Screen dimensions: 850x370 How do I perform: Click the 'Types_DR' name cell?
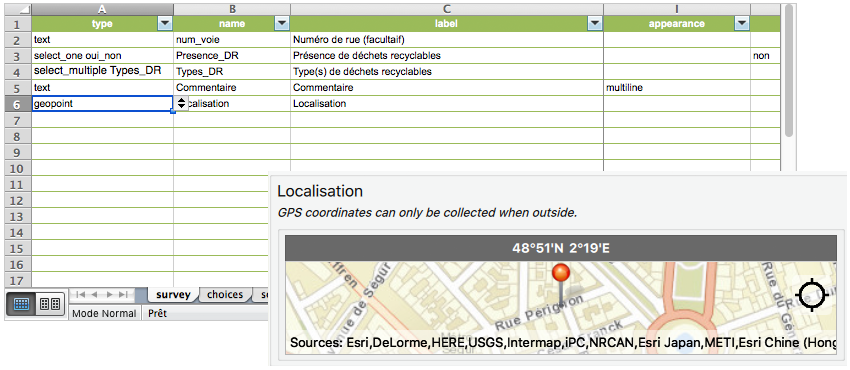(x=232, y=72)
